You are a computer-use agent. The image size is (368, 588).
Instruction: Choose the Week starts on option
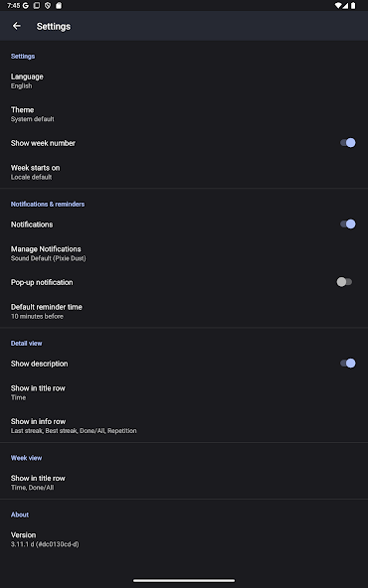pos(184,172)
